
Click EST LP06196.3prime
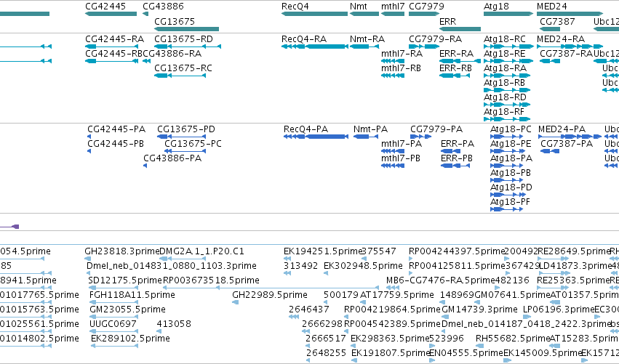tap(559, 310)
